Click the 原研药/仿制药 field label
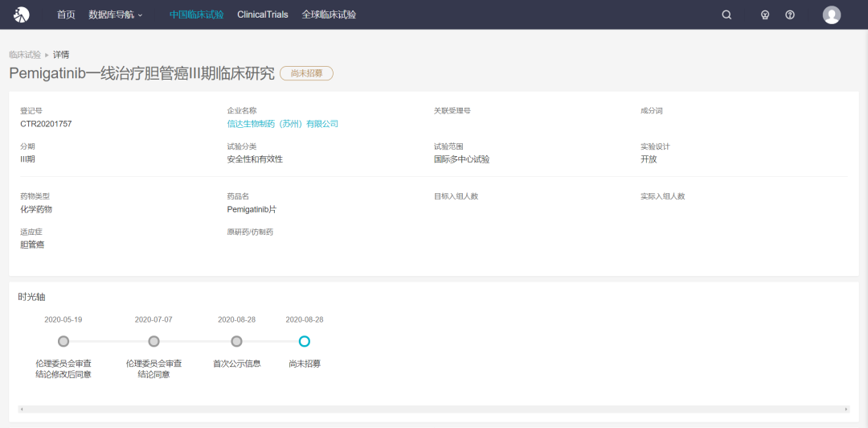This screenshot has height=428, width=868. pos(250,232)
